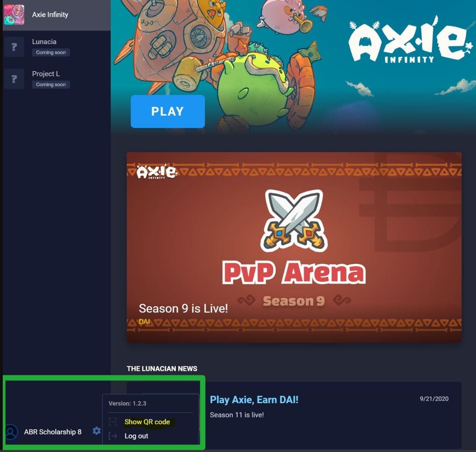Click the Season 9 is Live! headline
Viewport: 476px width, 452px height.
(x=183, y=308)
